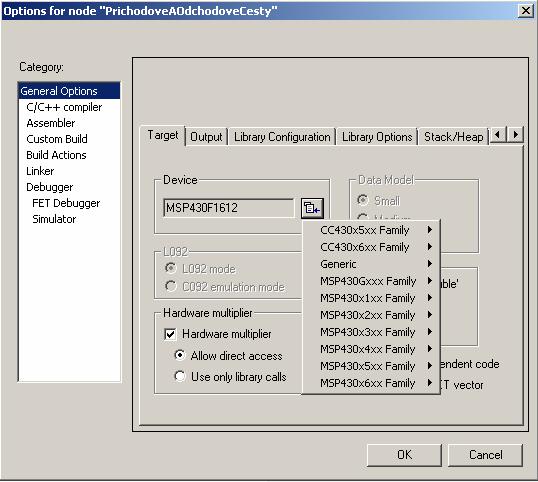Click the MSP430F1612 device field
The height and width of the screenshot is (482, 538).
click(x=229, y=208)
